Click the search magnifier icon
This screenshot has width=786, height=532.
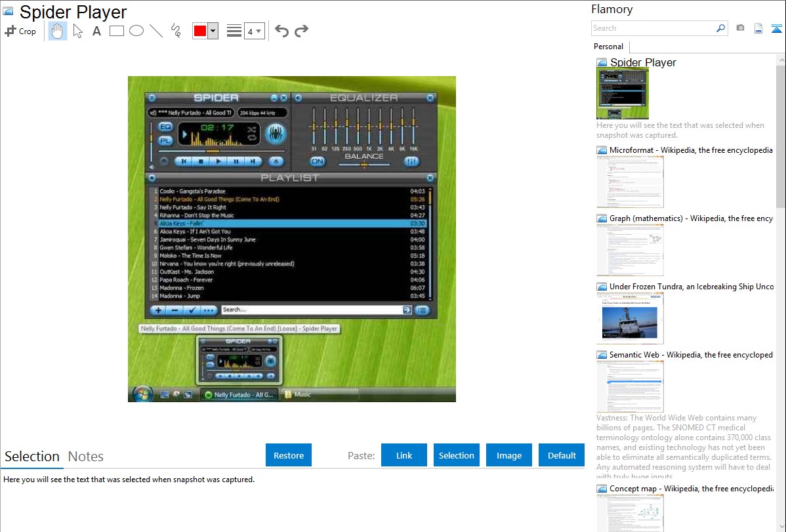click(720, 28)
